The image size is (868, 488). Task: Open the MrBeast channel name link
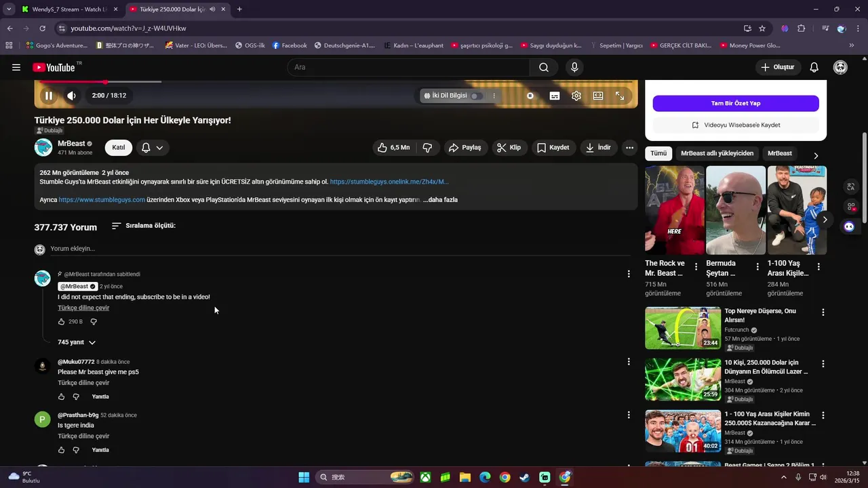(x=71, y=144)
